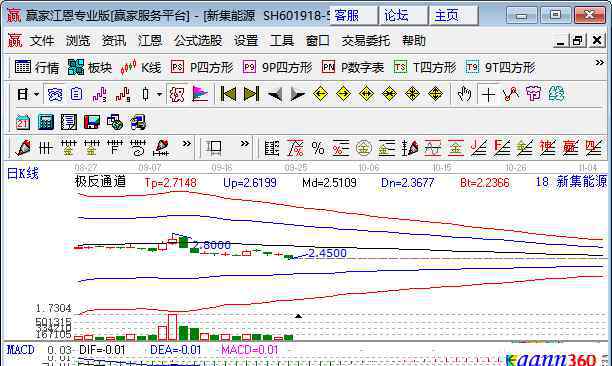Open the 江恩 menu

coord(149,41)
